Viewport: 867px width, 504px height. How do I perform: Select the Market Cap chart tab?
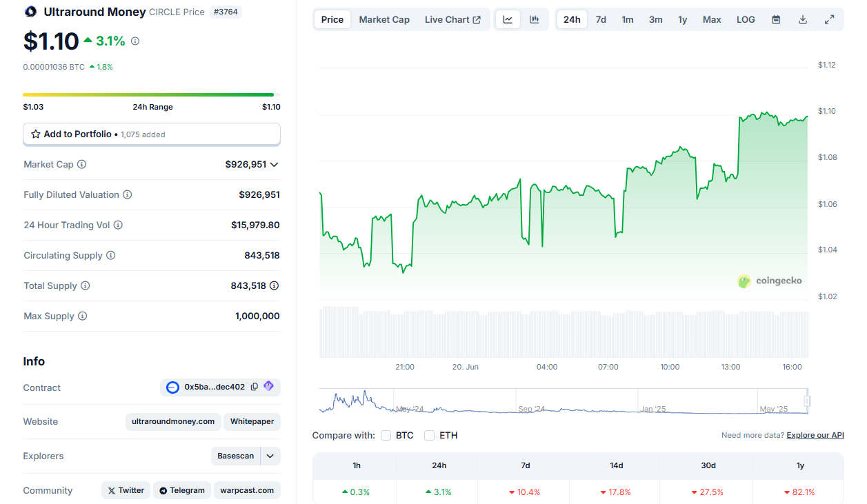(x=384, y=19)
